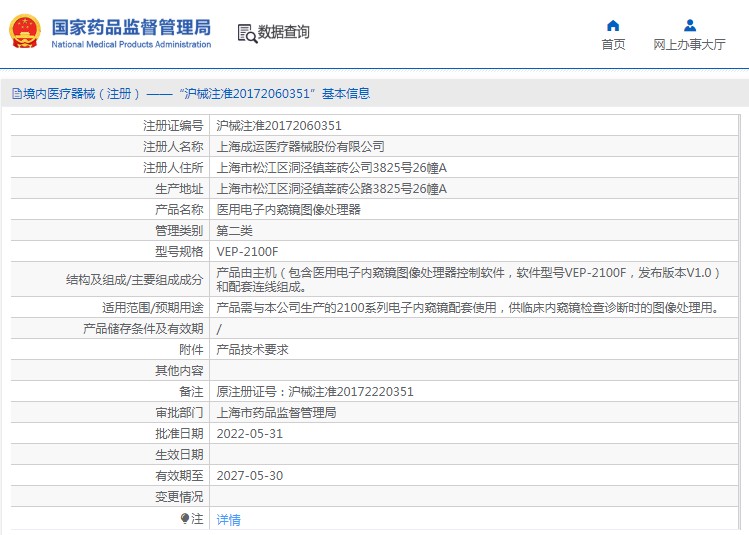
Task: Select 第二类 management class
Action: [x=235, y=231]
